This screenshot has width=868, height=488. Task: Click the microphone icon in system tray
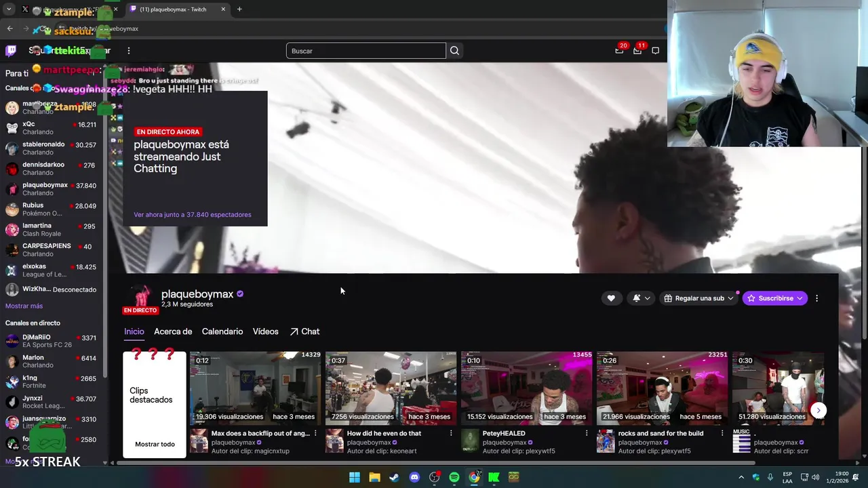770,477
